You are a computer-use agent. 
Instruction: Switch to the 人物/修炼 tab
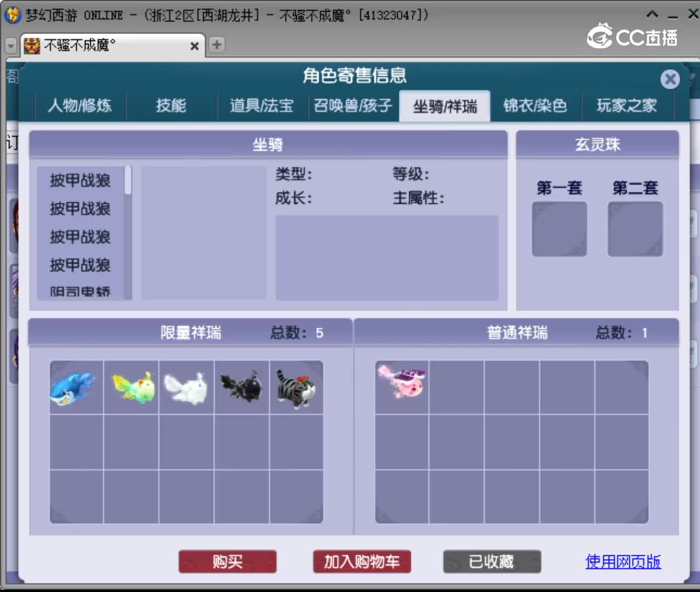[x=80, y=105]
